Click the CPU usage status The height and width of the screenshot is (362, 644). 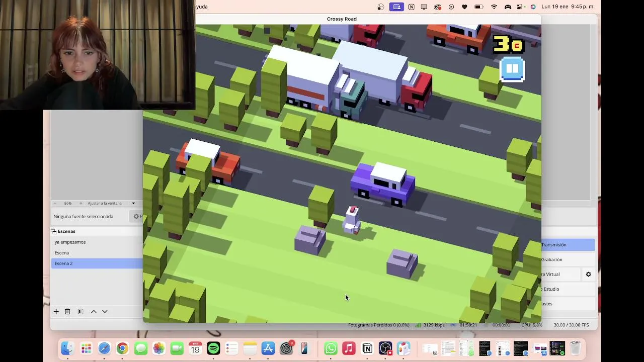click(x=531, y=325)
